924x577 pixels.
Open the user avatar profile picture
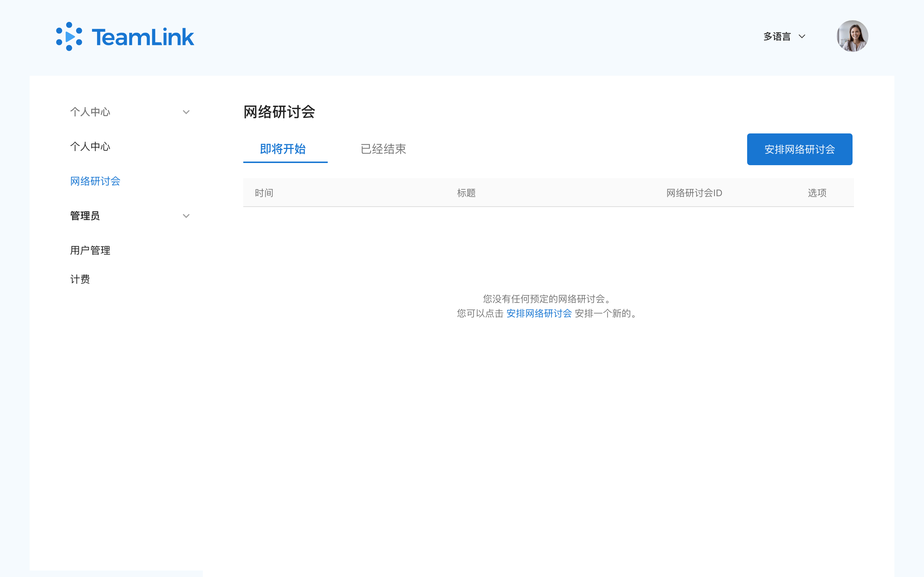tap(852, 36)
